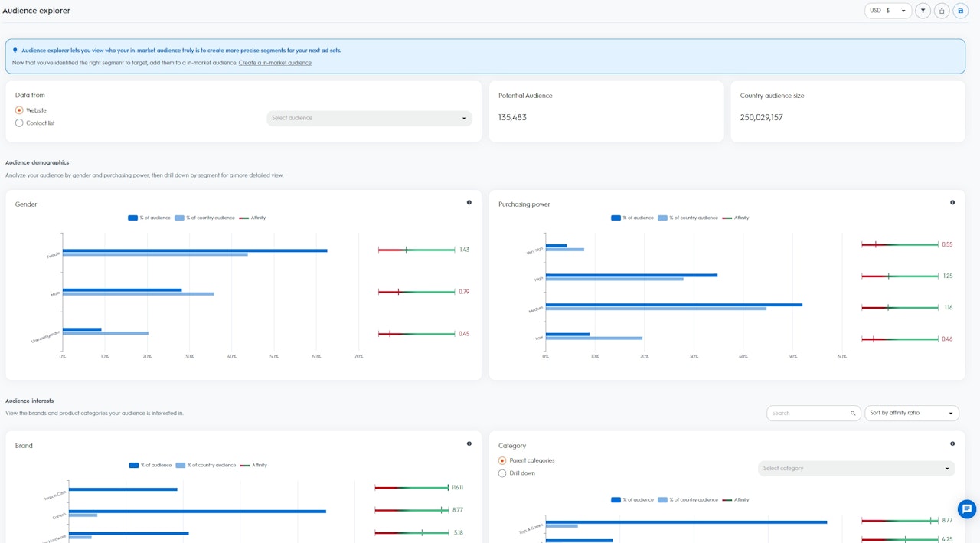Screen dimensions: 980x543
Task: Click info icon on Brand chart
Action: coord(469,443)
